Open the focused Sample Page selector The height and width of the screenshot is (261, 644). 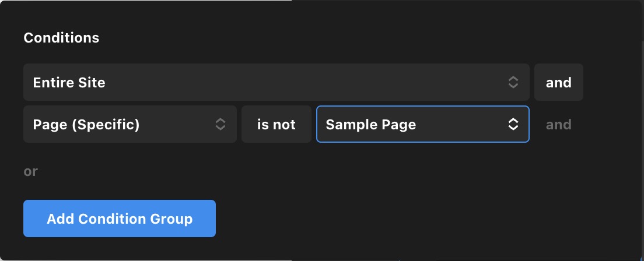pyautogui.click(x=422, y=124)
